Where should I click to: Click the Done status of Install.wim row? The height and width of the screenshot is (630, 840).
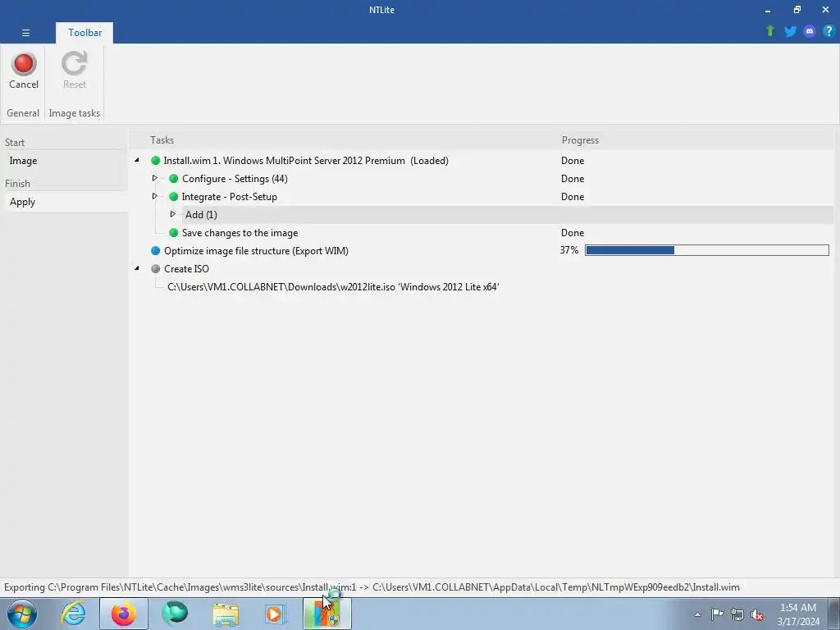click(x=573, y=161)
